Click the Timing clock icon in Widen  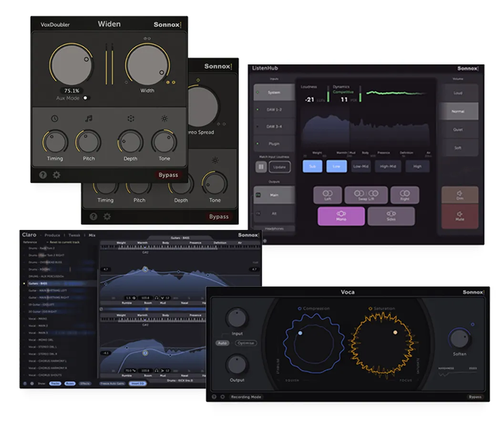click(55, 119)
